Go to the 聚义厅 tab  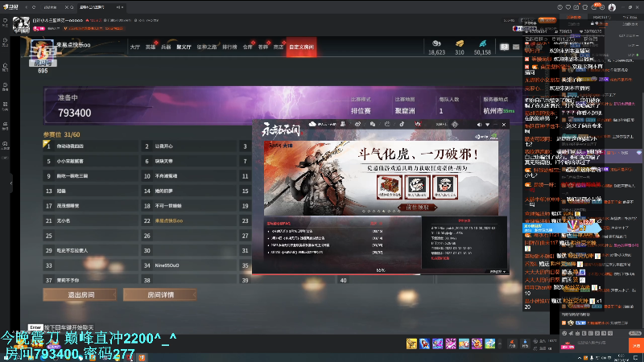point(184,47)
